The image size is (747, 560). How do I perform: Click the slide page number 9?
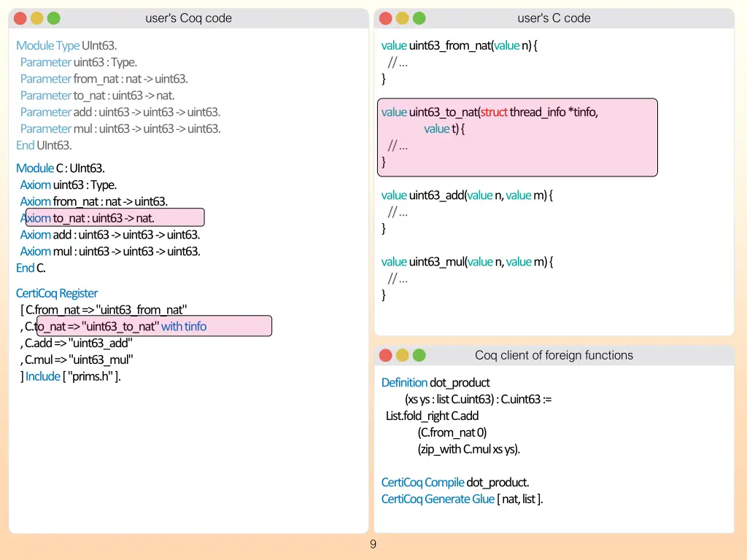[373, 544]
